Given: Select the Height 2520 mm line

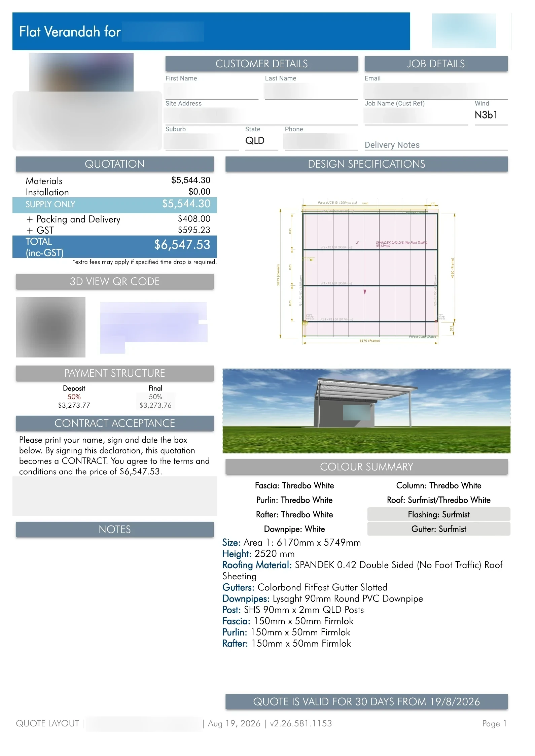Looking at the screenshot, I should [x=258, y=554].
